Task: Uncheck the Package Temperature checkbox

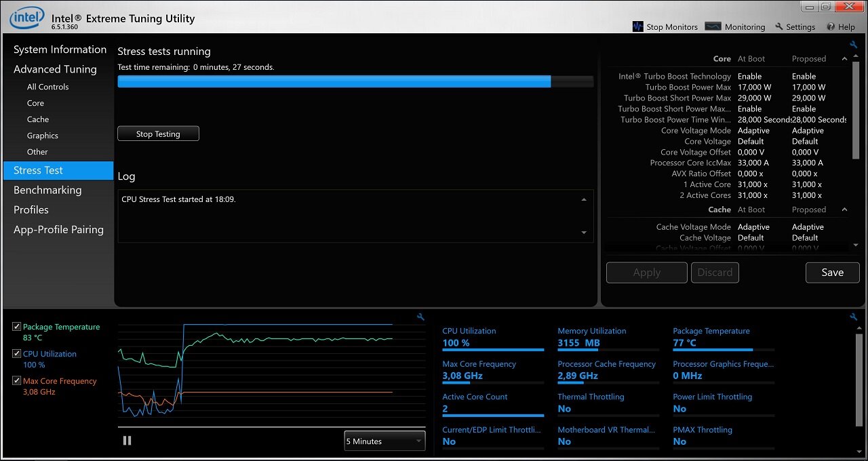Action: (x=17, y=327)
